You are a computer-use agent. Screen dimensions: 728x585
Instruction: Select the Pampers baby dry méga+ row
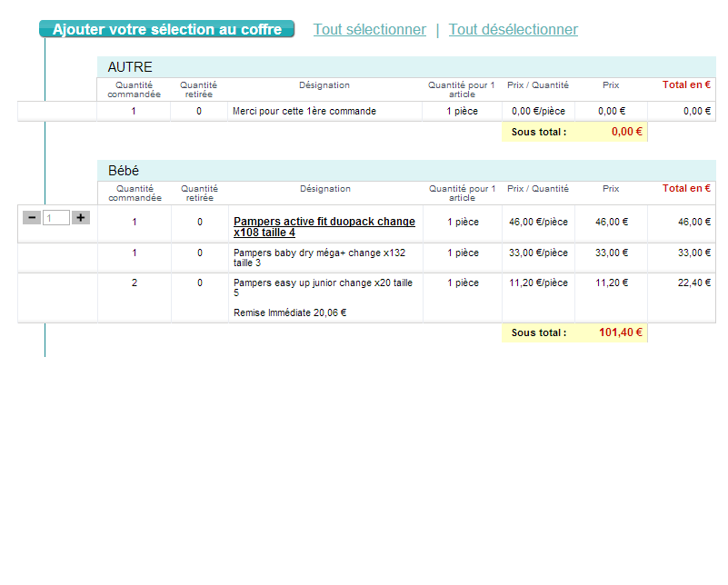point(319,257)
